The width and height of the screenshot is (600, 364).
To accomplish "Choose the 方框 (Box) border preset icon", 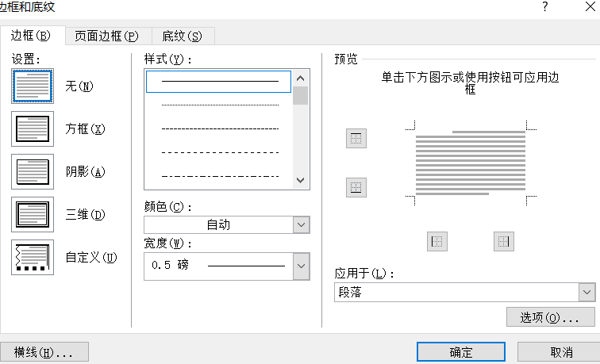I will [x=33, y=128].
